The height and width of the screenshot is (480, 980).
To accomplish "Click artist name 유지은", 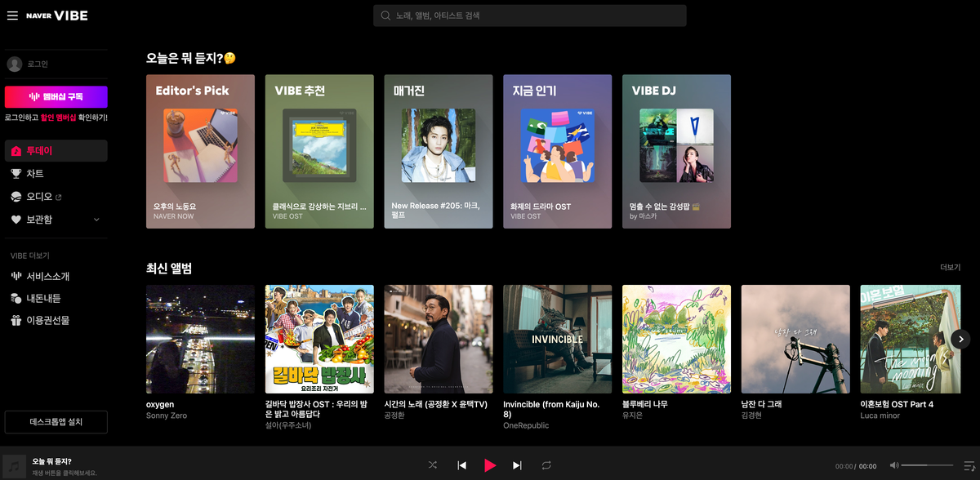I will point(634,416).
